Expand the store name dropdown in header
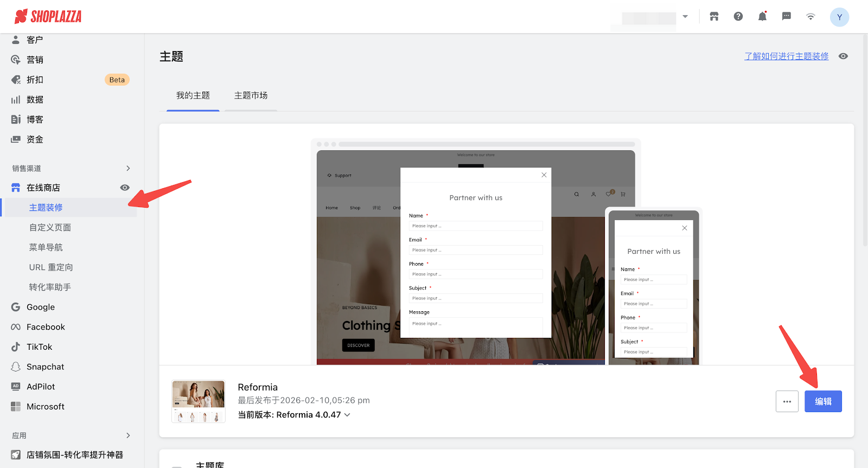868x468 pixels. tap(685, 17)
